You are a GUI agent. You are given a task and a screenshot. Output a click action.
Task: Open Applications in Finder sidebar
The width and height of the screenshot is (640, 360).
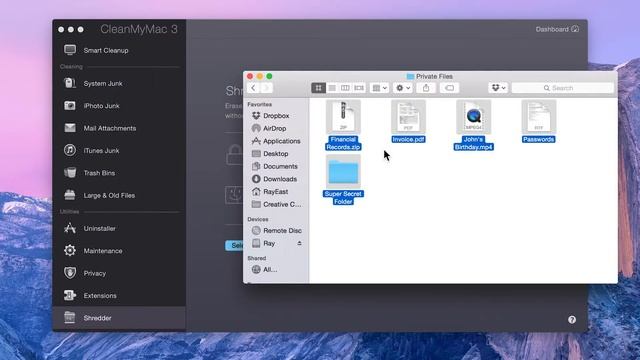276,141
